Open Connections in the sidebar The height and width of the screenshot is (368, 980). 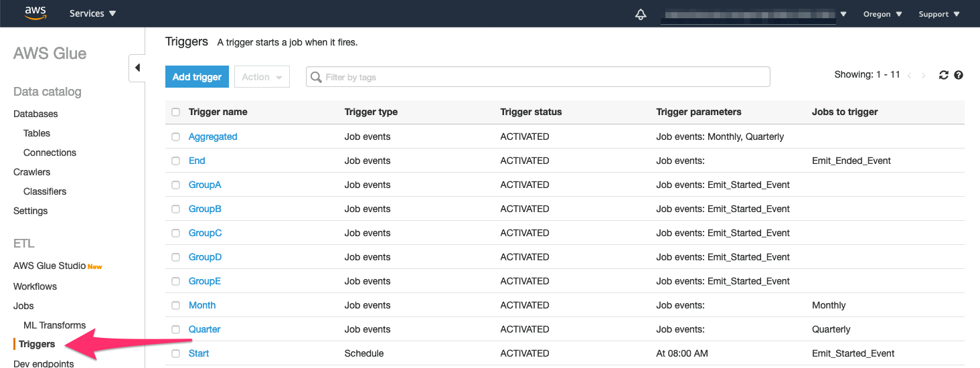click(x=50, y=153)
